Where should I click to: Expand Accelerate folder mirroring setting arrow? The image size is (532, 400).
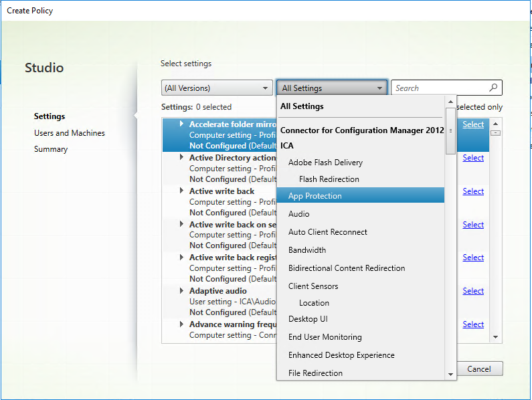[182, 124]
